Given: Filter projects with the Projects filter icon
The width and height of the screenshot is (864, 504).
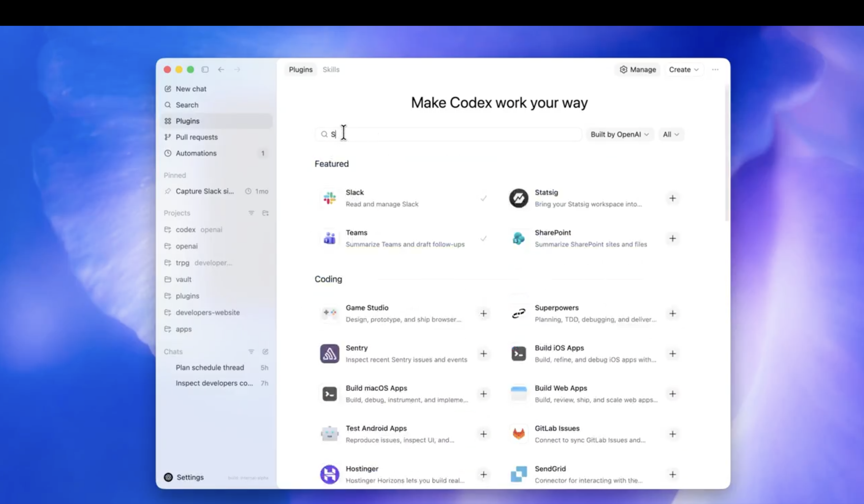Looking at the screenshot, I should [251, 213].
